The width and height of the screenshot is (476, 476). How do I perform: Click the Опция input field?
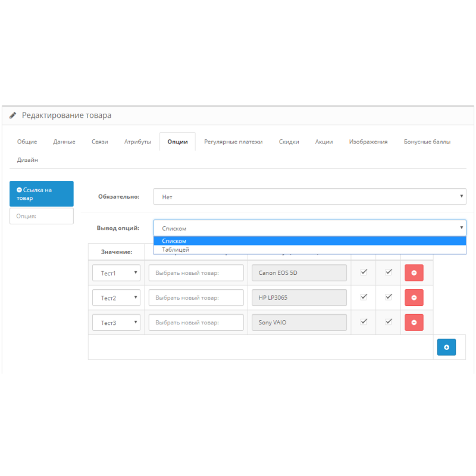(42, 216)
